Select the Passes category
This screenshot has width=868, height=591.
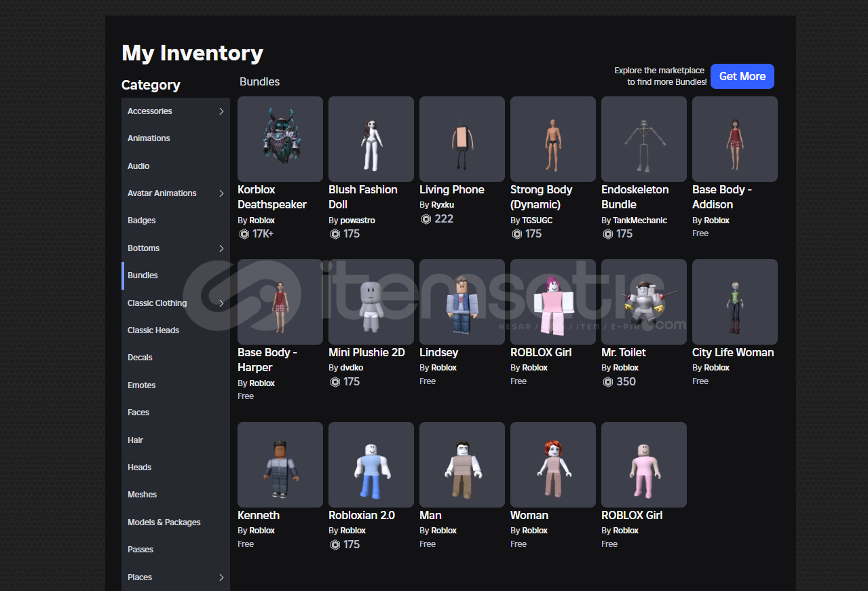[176, 550]
